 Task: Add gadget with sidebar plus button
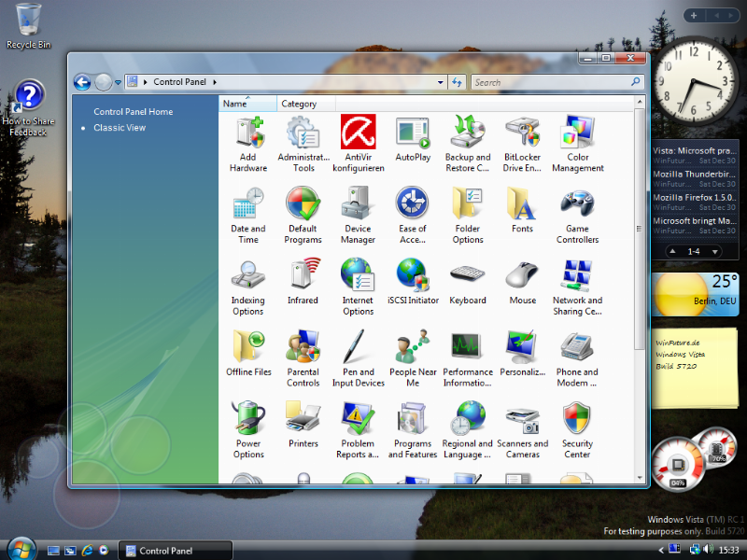point(694,16)
